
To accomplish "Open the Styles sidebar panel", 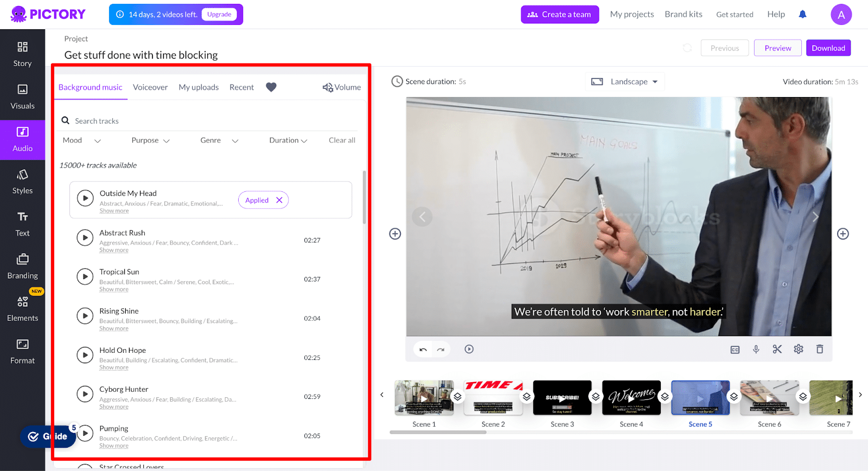I will click(22, 182).
